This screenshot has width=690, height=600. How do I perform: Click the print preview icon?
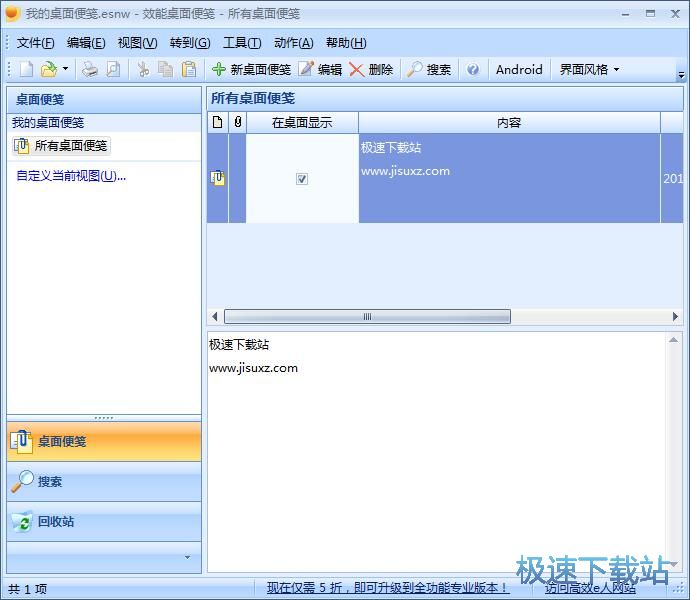[113, 69]
